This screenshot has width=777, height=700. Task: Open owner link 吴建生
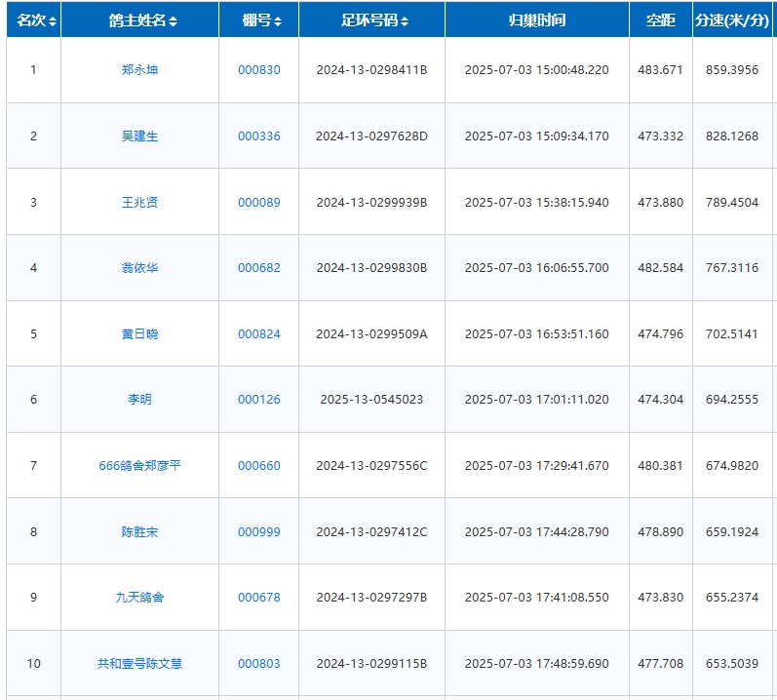point(139,136)
